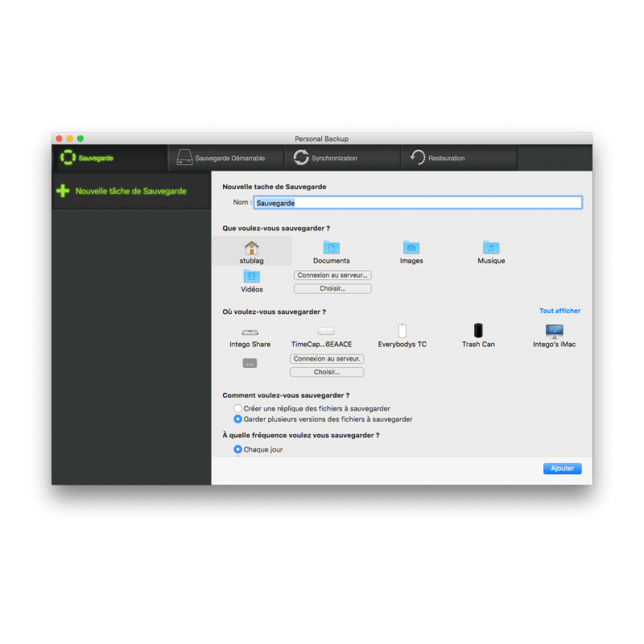Click the green zoom window button
This screenshot has width=644, height=644.
click(80, 138)
